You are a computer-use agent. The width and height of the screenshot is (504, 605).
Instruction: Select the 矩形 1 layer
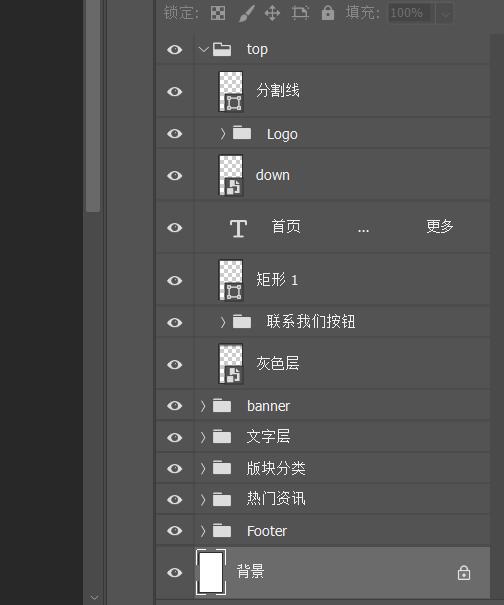(x=323, y=280)
